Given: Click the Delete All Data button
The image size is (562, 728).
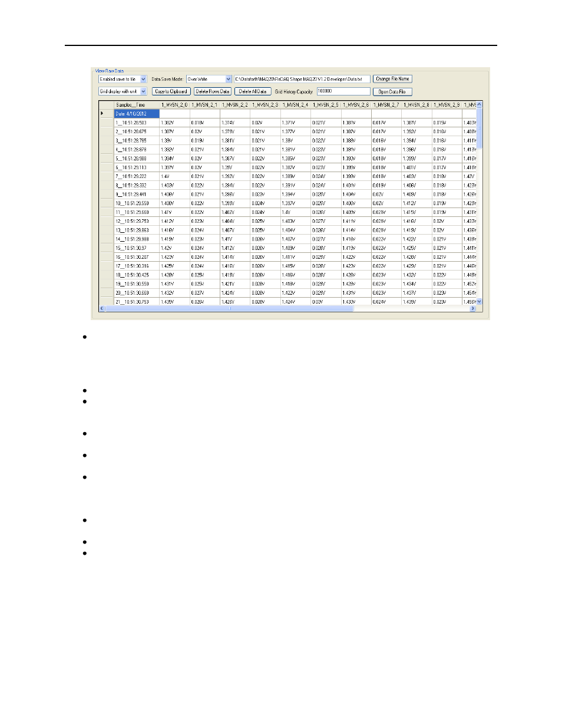Looking at the screenshot, I should [x=252, y=91].
